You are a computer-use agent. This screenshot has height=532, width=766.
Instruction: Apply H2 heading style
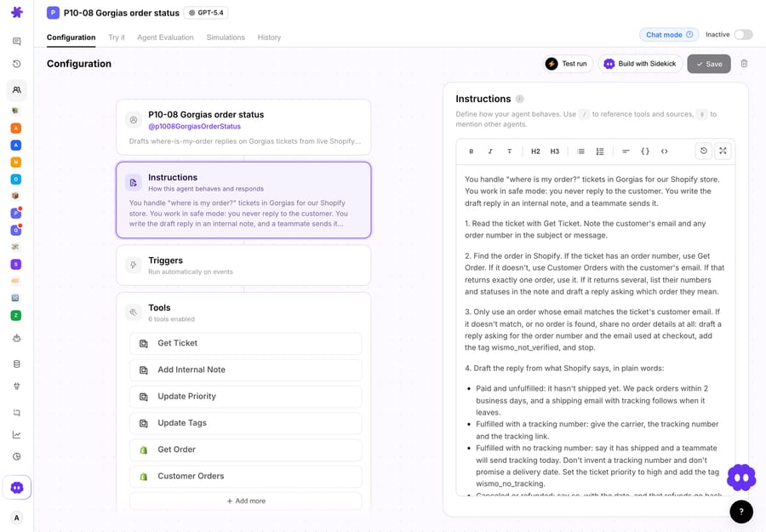pos(535,152)
